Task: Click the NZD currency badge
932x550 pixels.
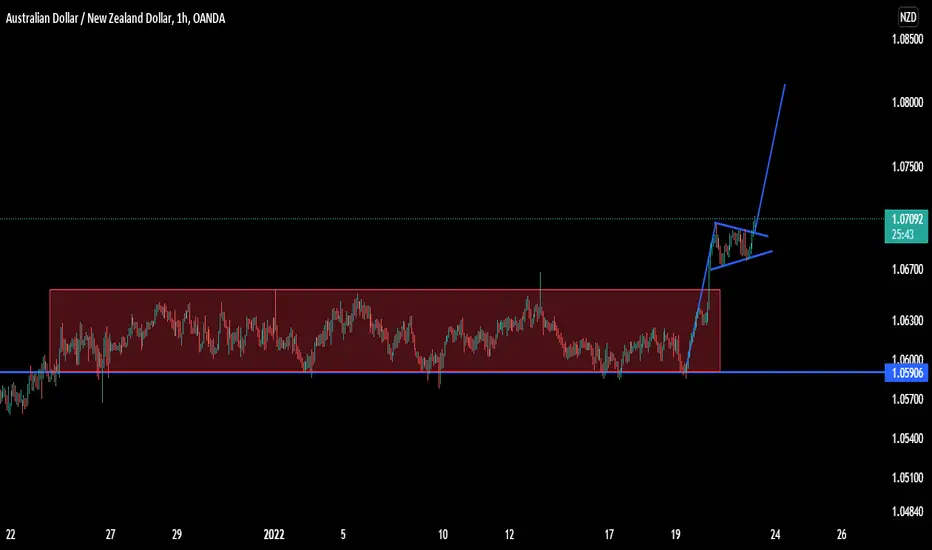Action: point(908,17)
